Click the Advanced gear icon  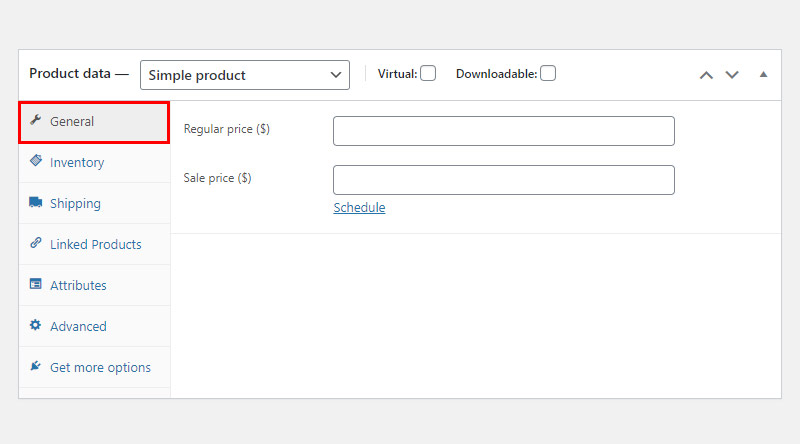coord(35,325)
